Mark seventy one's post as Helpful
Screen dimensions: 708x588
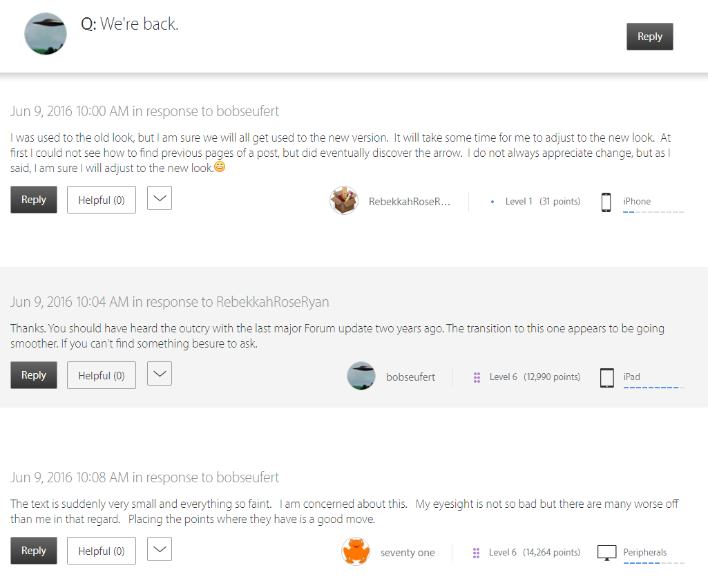click(102, 551)
